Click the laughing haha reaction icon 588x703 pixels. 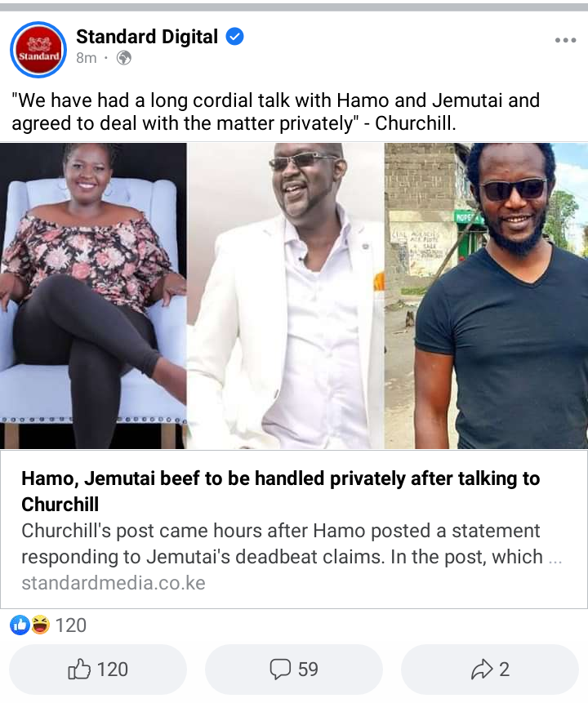pos(40,625)
